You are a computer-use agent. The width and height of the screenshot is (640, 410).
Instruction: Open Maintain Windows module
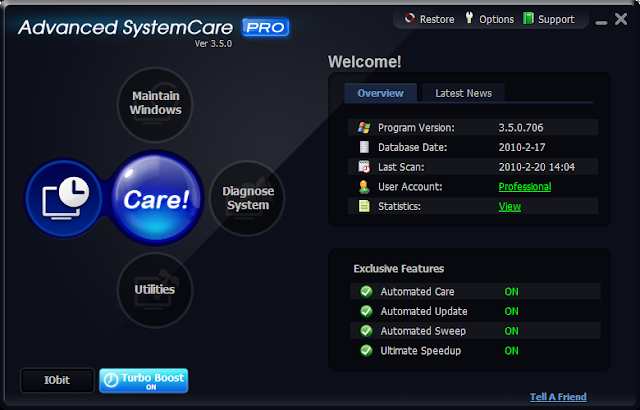pyautogui.click(x=155, y=104)
